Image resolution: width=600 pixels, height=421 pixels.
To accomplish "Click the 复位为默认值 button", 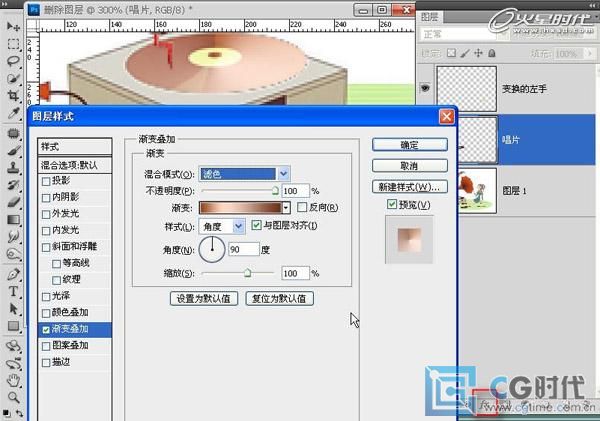I will point(279,299).
